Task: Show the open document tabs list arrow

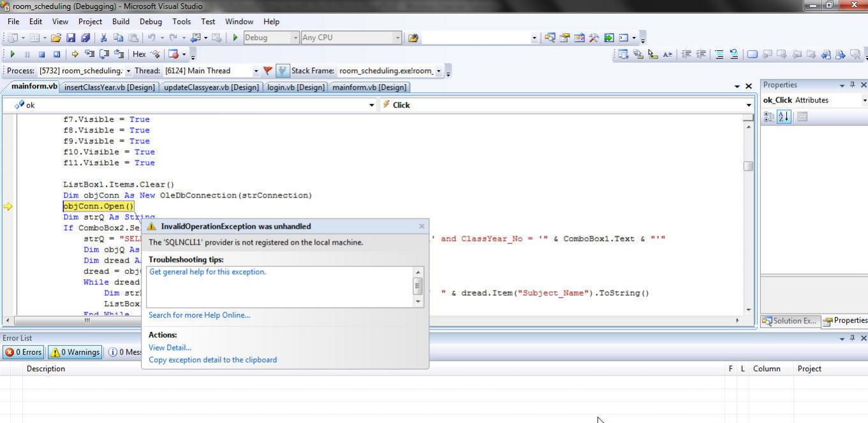Action: (x=737, y=86)
